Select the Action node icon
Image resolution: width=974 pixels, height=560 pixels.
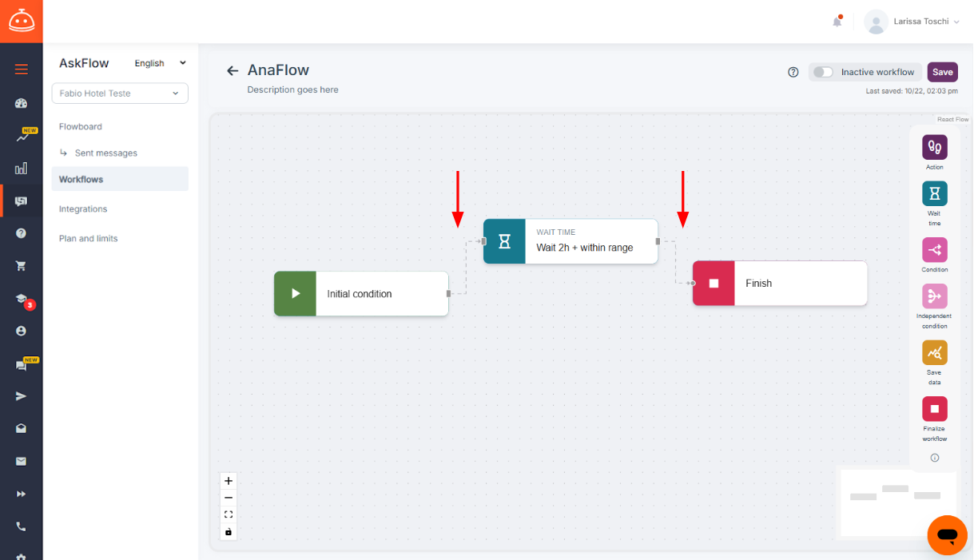coord(934,147)
